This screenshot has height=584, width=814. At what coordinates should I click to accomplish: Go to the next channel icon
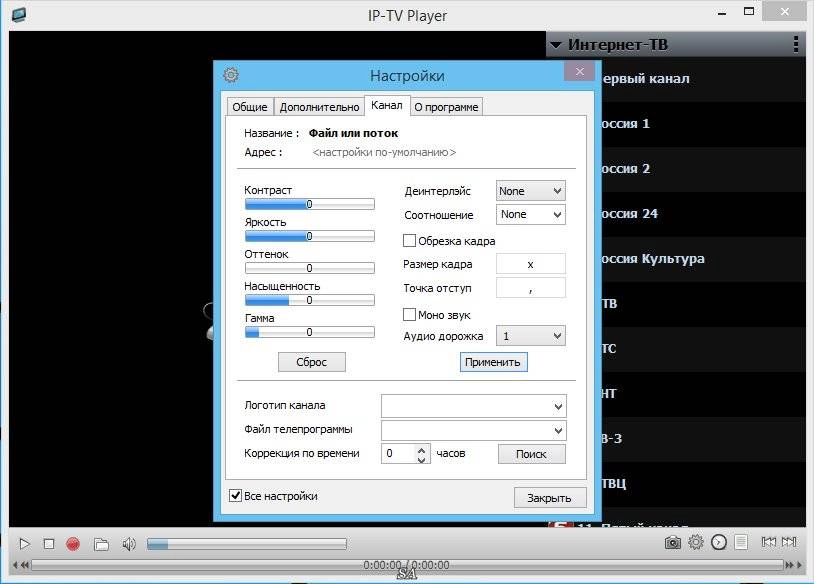click(x=789, y=541)
